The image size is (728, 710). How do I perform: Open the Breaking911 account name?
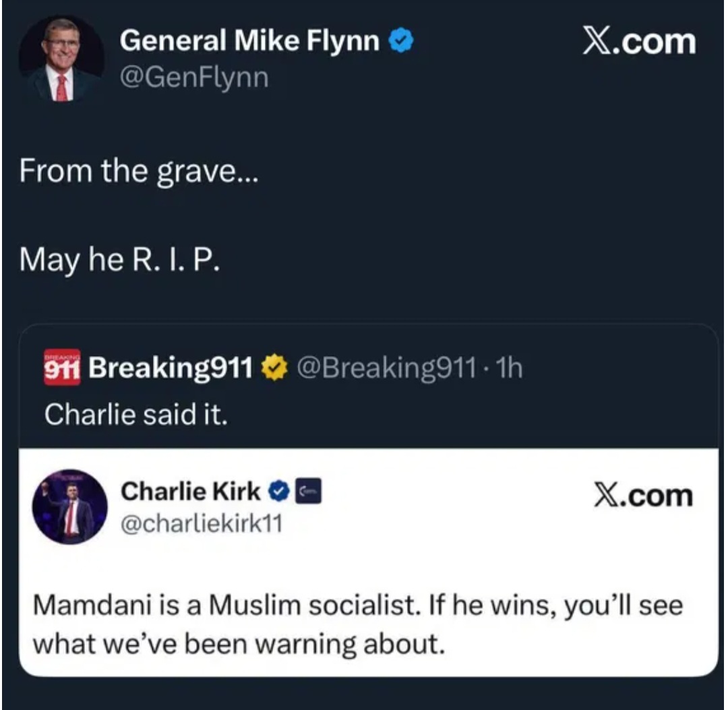point(171,367)
